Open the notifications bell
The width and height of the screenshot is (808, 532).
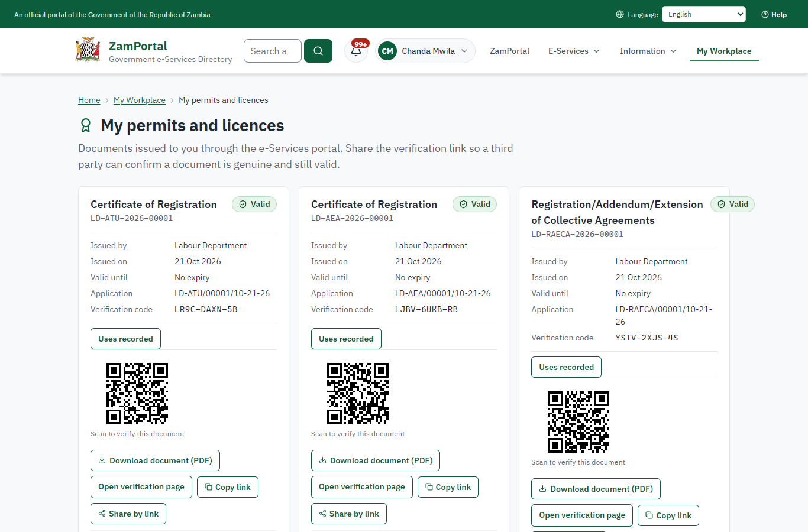coord(356,51)
